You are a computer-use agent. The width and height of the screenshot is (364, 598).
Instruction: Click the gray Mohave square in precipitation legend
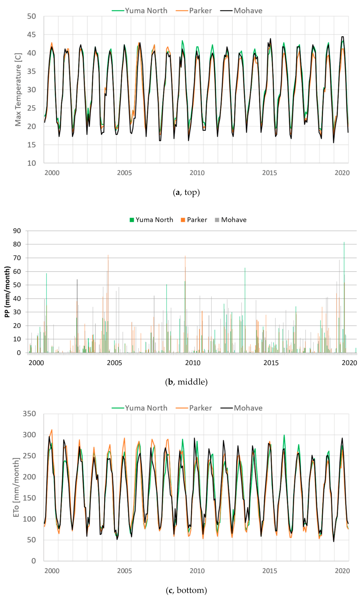217,220
